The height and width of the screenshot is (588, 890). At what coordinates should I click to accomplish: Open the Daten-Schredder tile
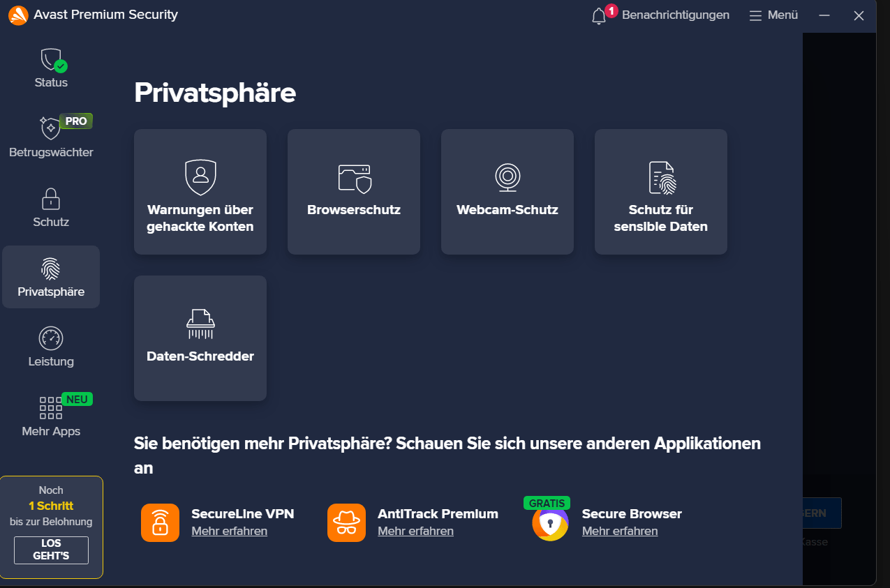pos(200,338)
